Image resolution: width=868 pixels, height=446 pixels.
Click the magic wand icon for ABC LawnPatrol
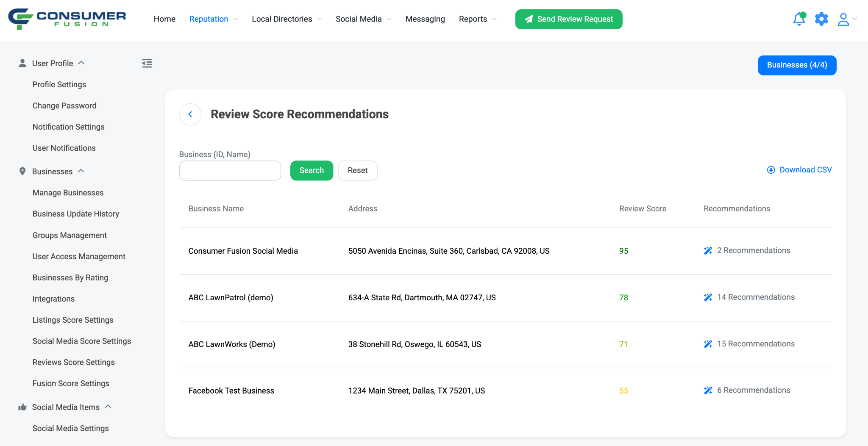(708, 297)
